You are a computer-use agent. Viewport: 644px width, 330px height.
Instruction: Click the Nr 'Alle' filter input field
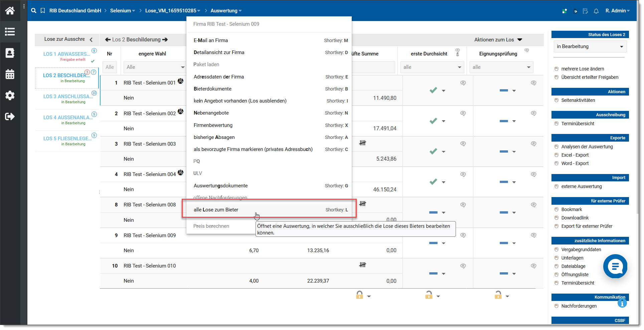tap(110, 67)
